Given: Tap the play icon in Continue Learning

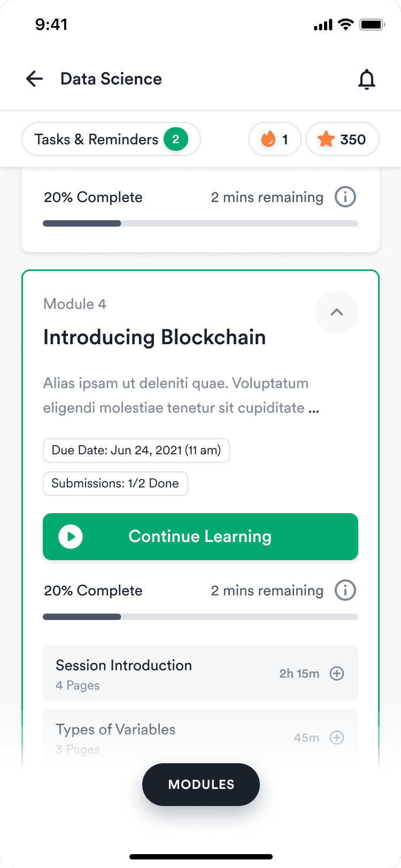Looking at the screenshot, I should coord(71,537).
